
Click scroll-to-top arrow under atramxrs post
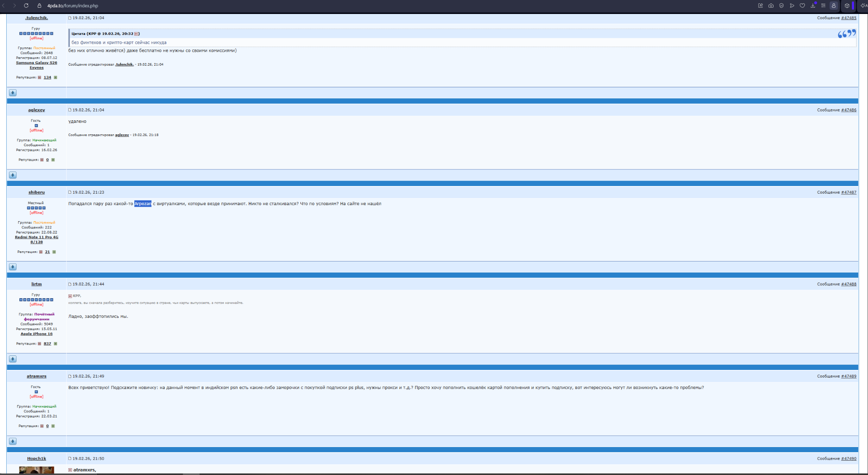[x=13, y=441]
